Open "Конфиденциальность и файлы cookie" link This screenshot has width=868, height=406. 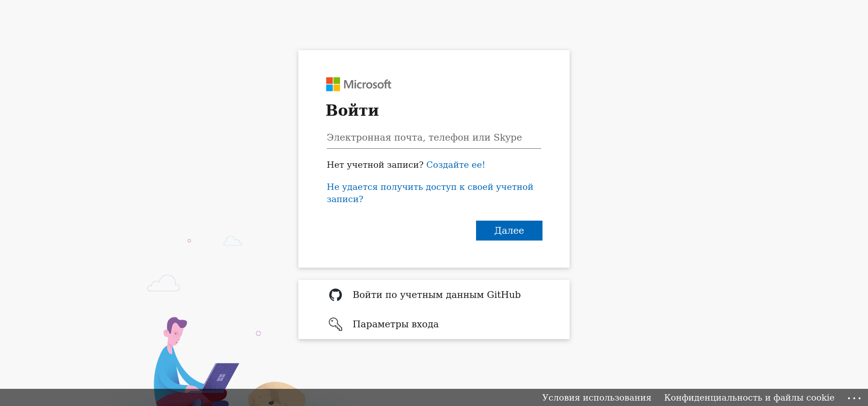pos(749,397)
